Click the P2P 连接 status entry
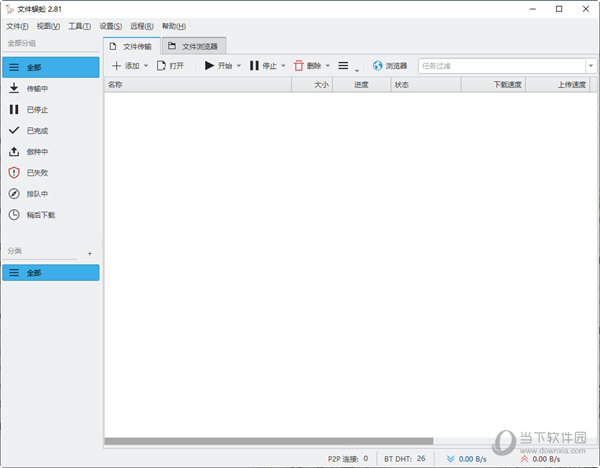Viewport: 600px width, 468px height. coord(347,458)
